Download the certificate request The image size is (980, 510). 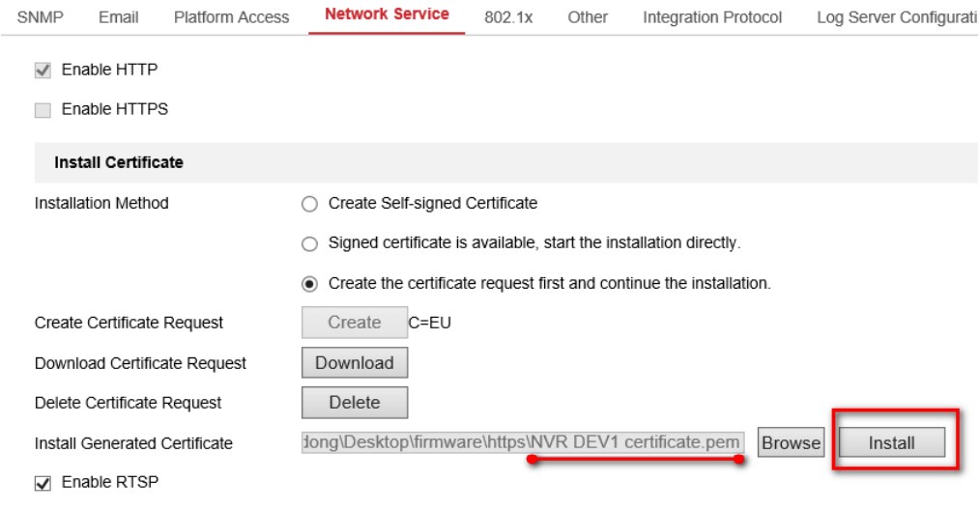click(354, 363)
